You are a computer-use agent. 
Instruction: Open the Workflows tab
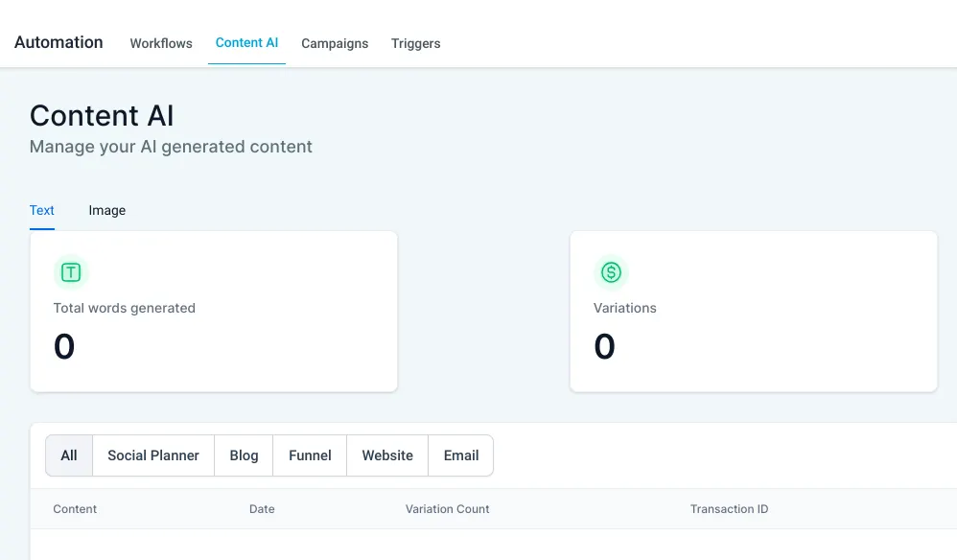click(x=161, y=43)
